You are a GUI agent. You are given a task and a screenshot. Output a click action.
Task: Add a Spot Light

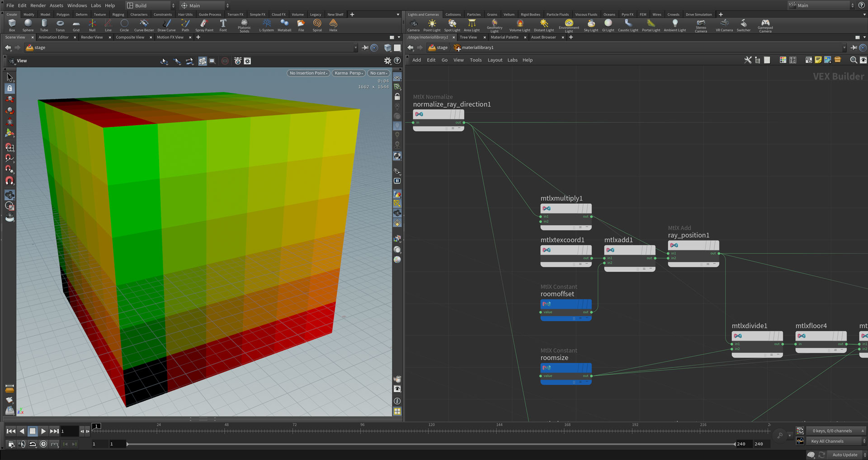(452, 25)
